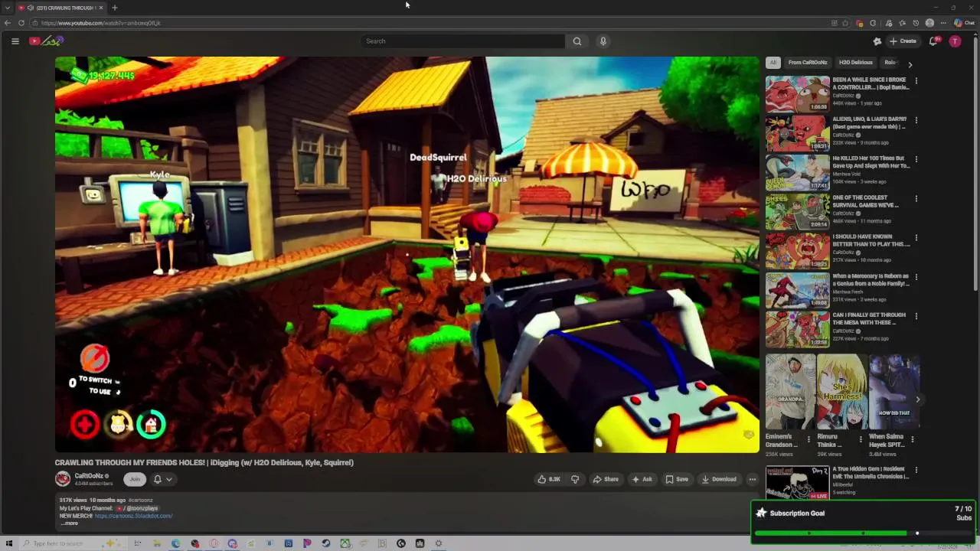
Task: Open more actions ellipsis under the video
Action: 753,479
